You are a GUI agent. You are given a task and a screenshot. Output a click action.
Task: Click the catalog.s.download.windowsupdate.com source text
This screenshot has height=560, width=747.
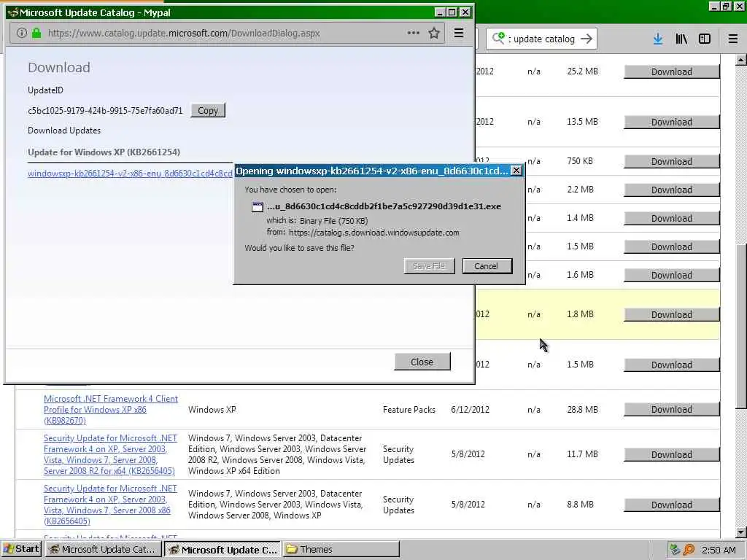[374, 233]
